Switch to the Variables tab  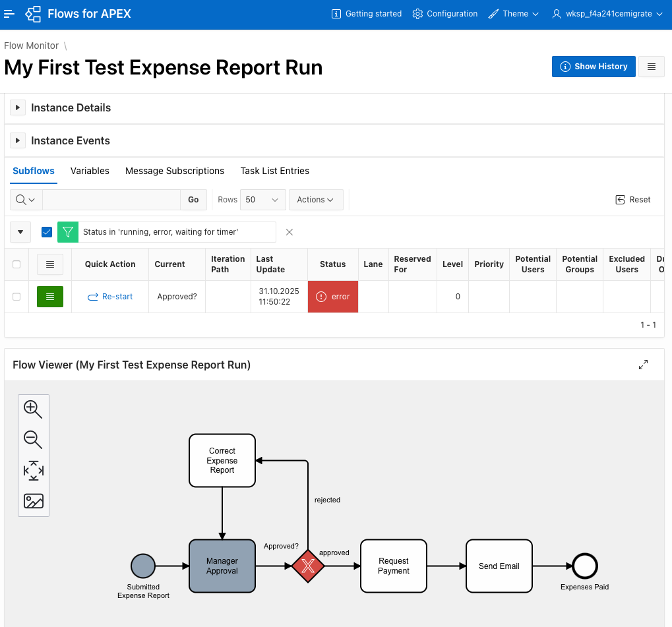(90, 171)
